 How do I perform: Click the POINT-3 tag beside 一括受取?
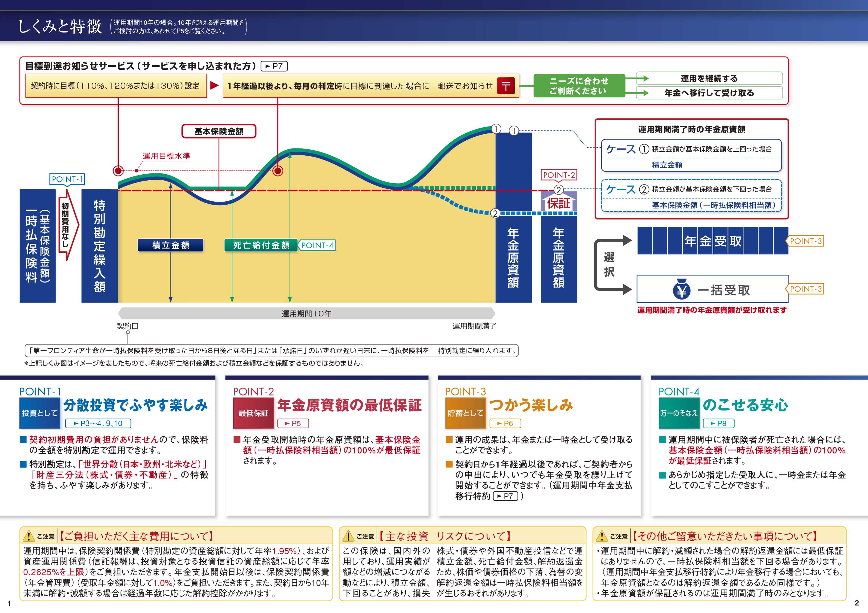pyautogui.click(x=805, y=289)
